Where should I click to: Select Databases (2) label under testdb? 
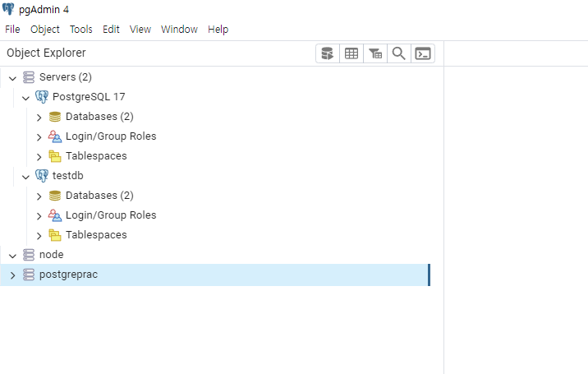99,196
